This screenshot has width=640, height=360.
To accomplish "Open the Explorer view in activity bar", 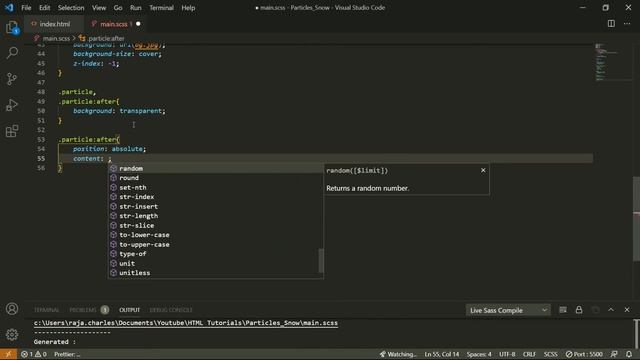I will point(12,27).
